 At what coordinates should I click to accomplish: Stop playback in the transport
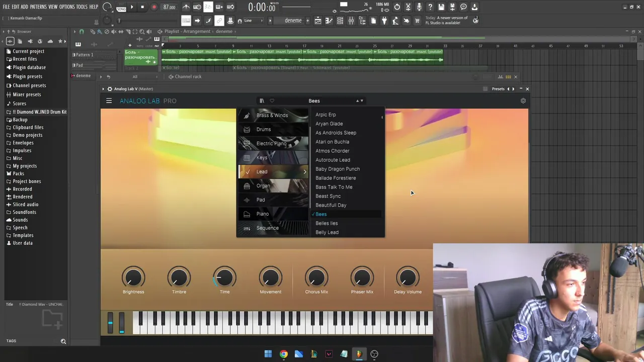click(142, 7)
